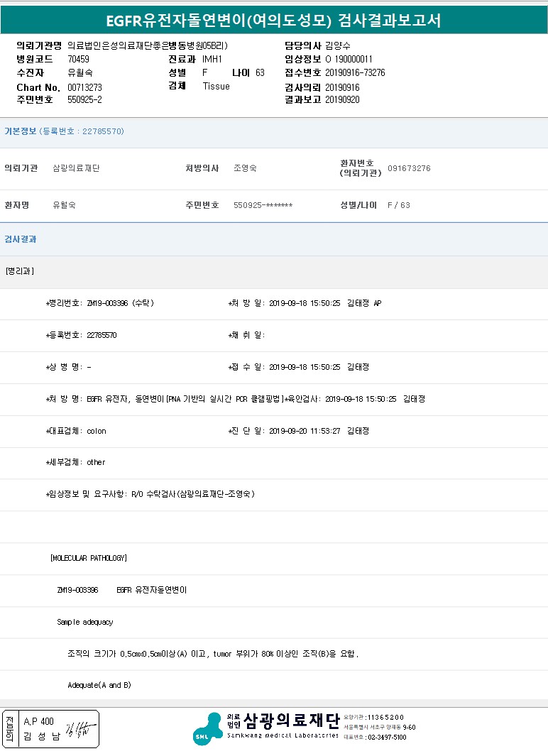Select the 처방명 EGFR 유전자, 돌연변이 PNA text

185,399
